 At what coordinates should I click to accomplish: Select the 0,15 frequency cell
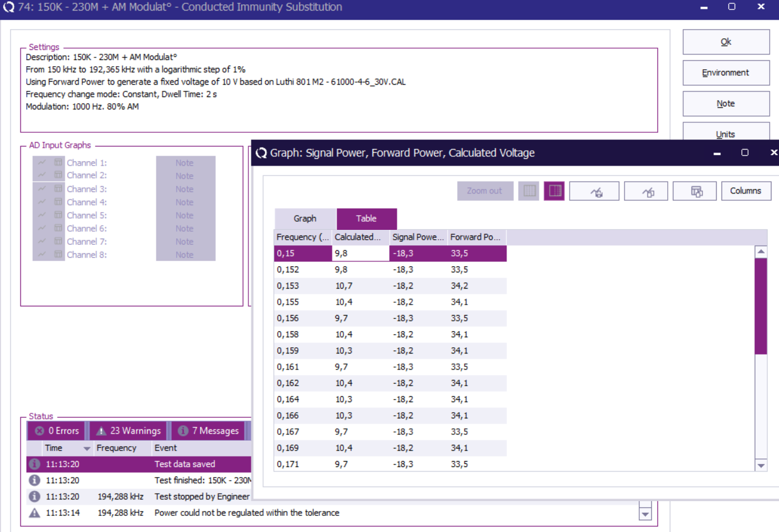[x=303, y=253]
